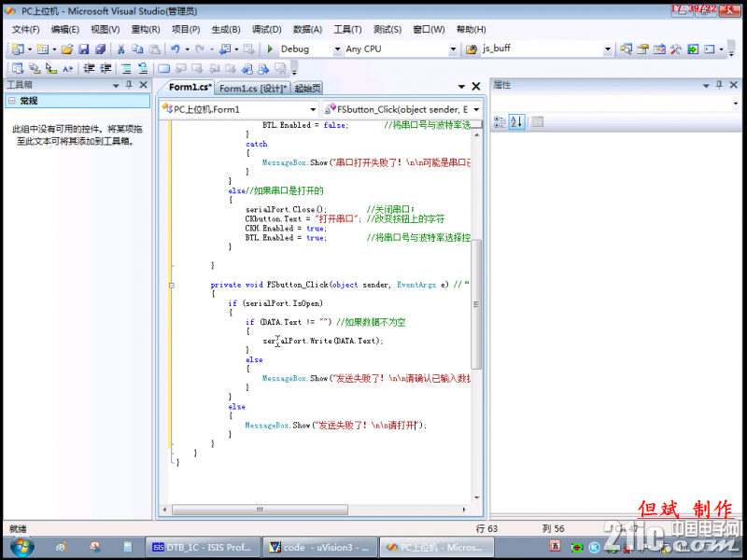747x560 pixels.
Task: Open Object Browser from the toolbar
Action: (659, 49)
